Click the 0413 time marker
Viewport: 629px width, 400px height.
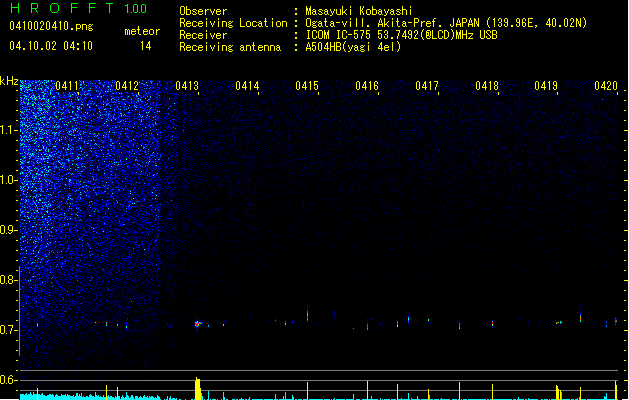pyautogui.click(x=187, y=86)
